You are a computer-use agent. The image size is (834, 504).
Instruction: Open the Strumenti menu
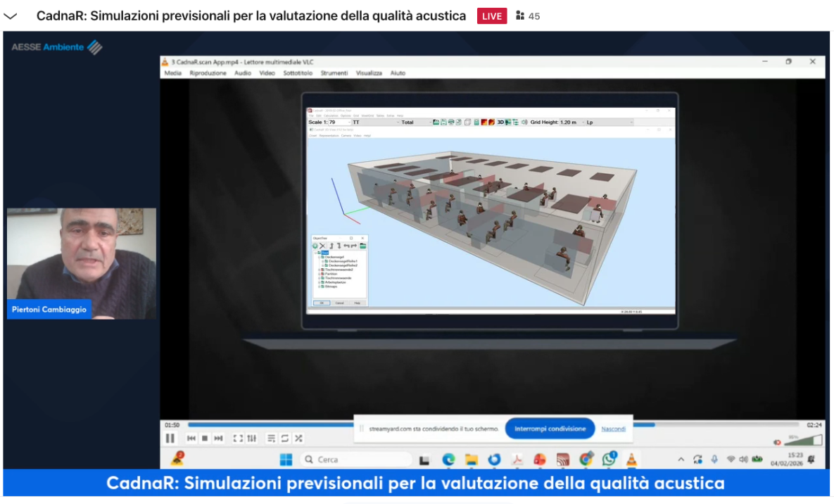point(334,73)
